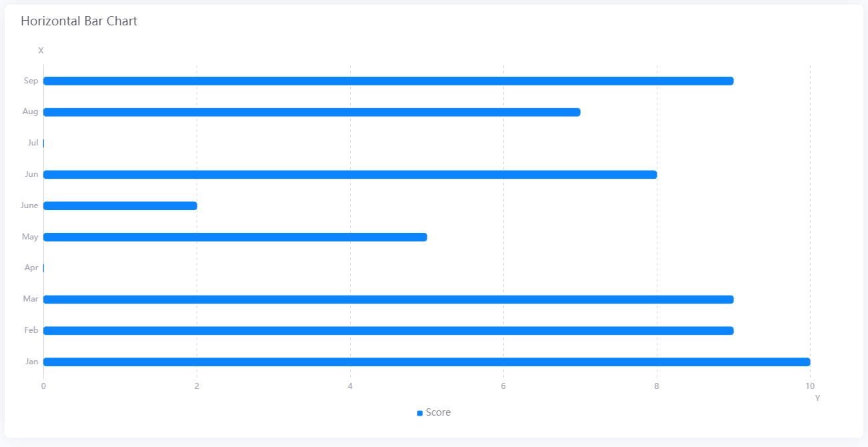868x447 pixels.
Task: Select the Jan bar reaching 10
Action: pyautogui.click(x=427, y=362)
